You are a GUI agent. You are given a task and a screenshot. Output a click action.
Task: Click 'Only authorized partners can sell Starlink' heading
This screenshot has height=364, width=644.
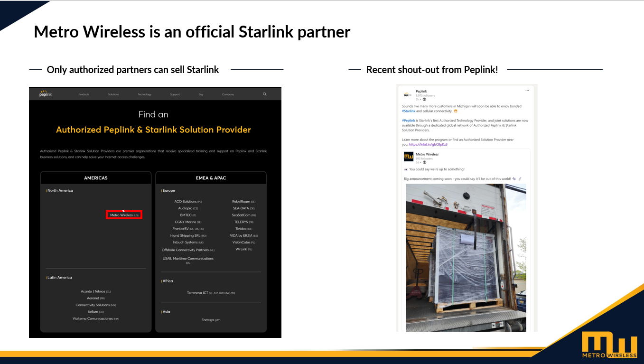coord(133,70)
